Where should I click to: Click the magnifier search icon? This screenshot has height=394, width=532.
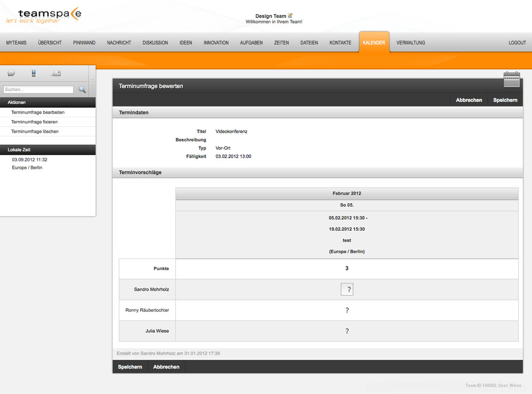click(82, 90)
